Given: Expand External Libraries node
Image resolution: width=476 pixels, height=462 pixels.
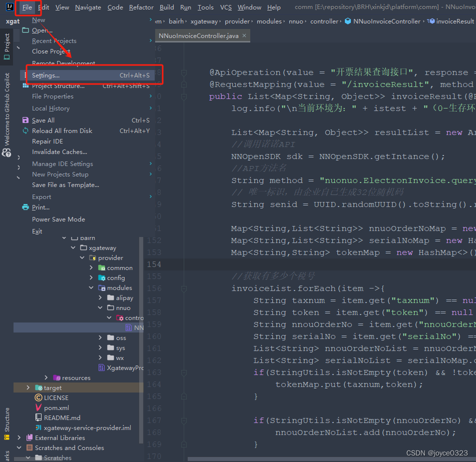Looking at the screenshot, I should [x=19, y=437].
